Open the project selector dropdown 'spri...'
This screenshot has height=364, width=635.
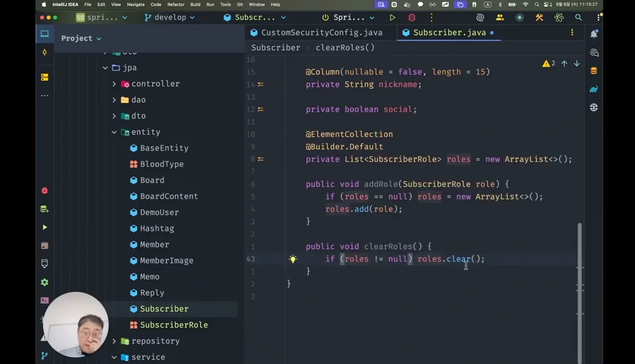pyautogui.click(x=101, y=17)
